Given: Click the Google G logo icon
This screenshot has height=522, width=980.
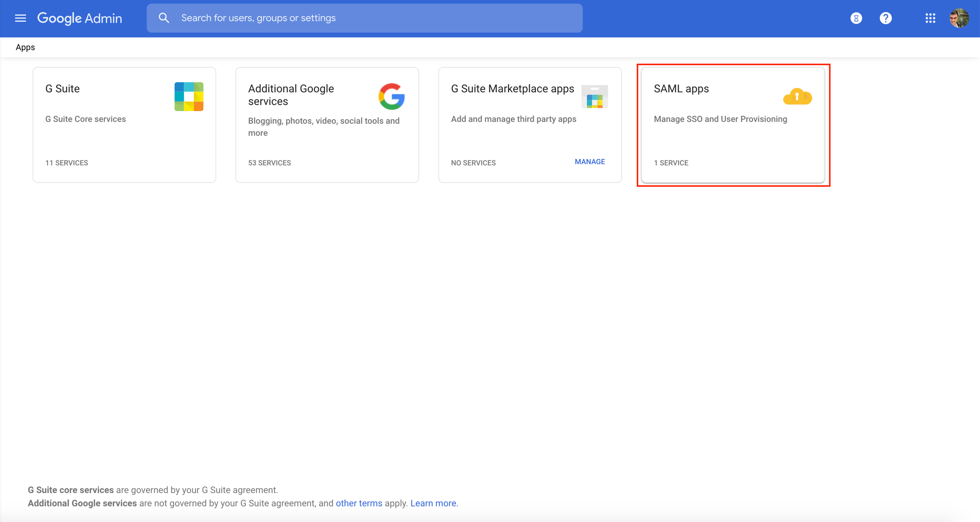Looking at the screenshot, I should click(x=391, y=97).
